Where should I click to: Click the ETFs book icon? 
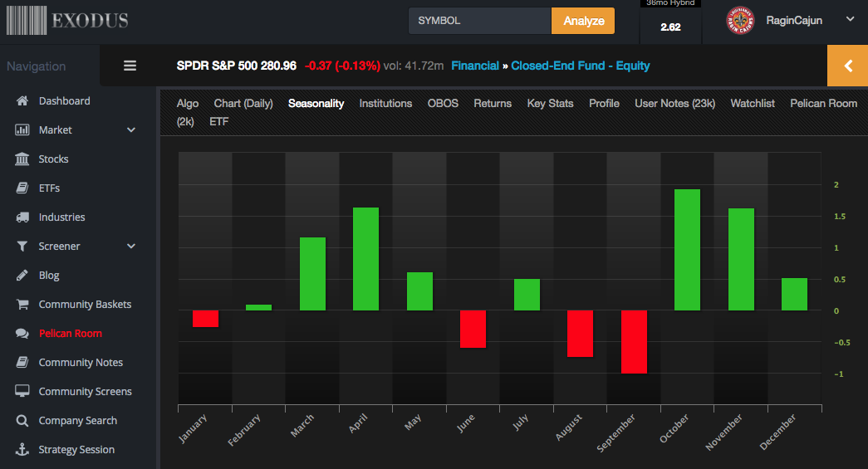pyautogui.click(x=22, y=188)
